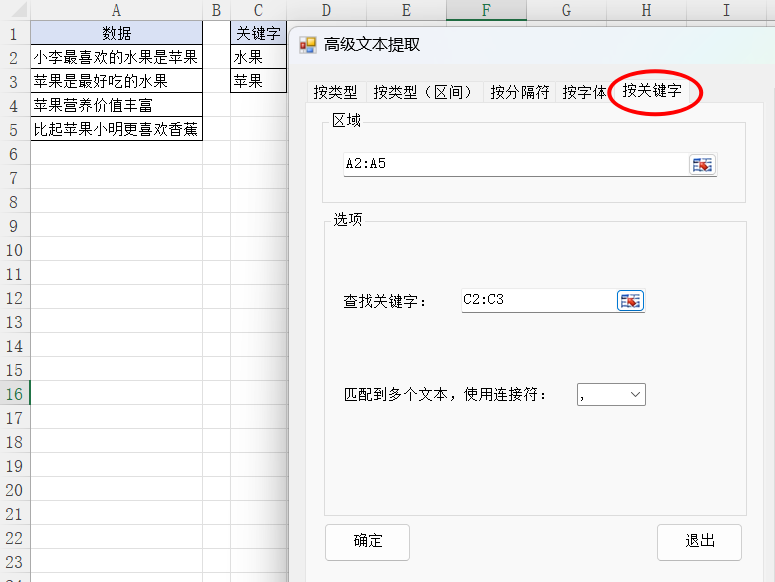
Task: Select column A header
Action: pyautogui.click(x=117, y=10)
